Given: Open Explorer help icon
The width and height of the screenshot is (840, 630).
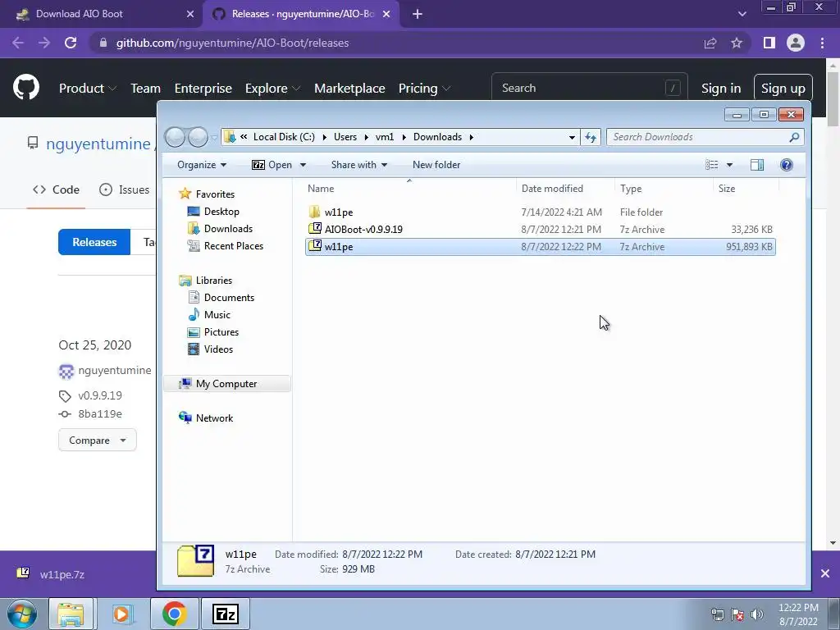Looking at the screenshot, I should pos(787,164).
